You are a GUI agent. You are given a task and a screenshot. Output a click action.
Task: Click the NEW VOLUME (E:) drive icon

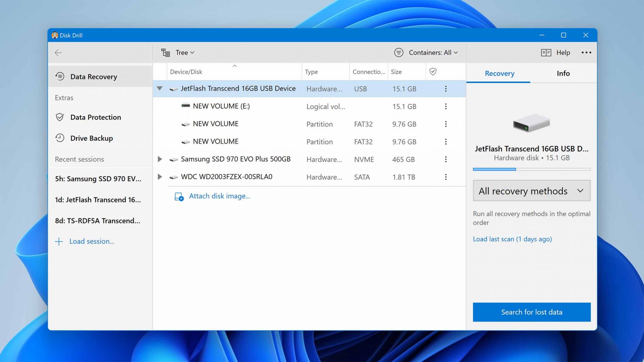pyautogui.click(x=186, y=106)
